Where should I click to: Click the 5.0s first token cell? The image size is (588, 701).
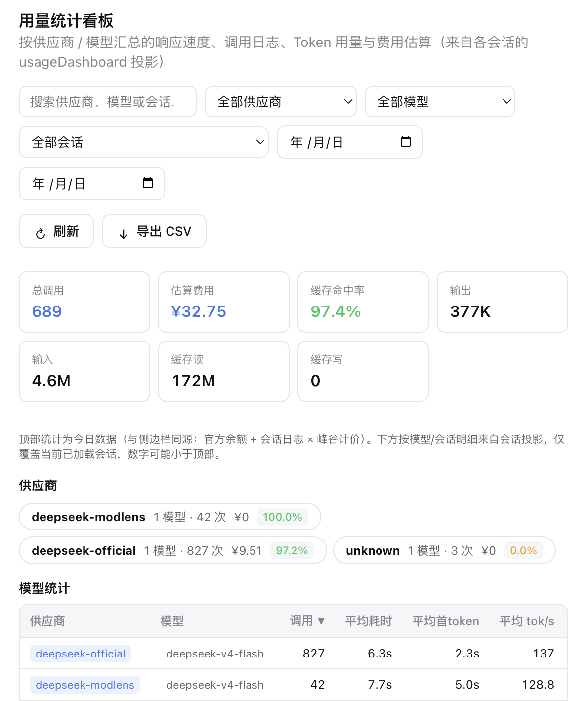pos(467,685)
